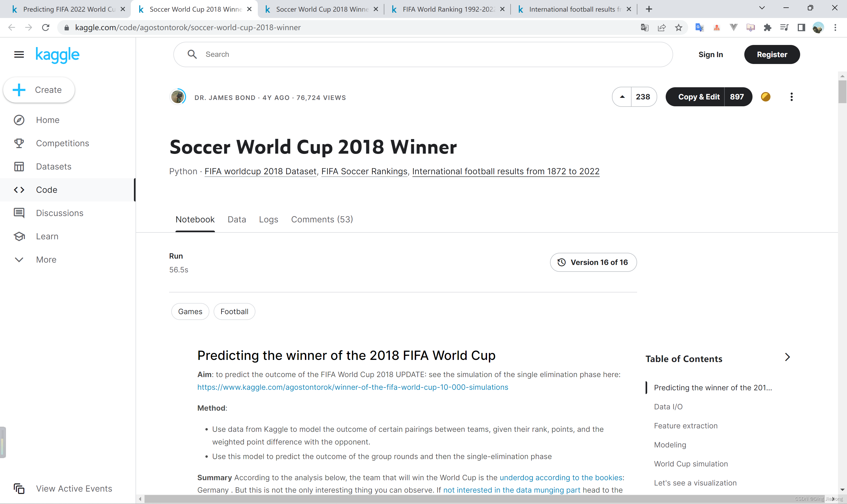The image size is (847, 504).
Task: Open the Comments (53) tab
Action: [322, 219]
